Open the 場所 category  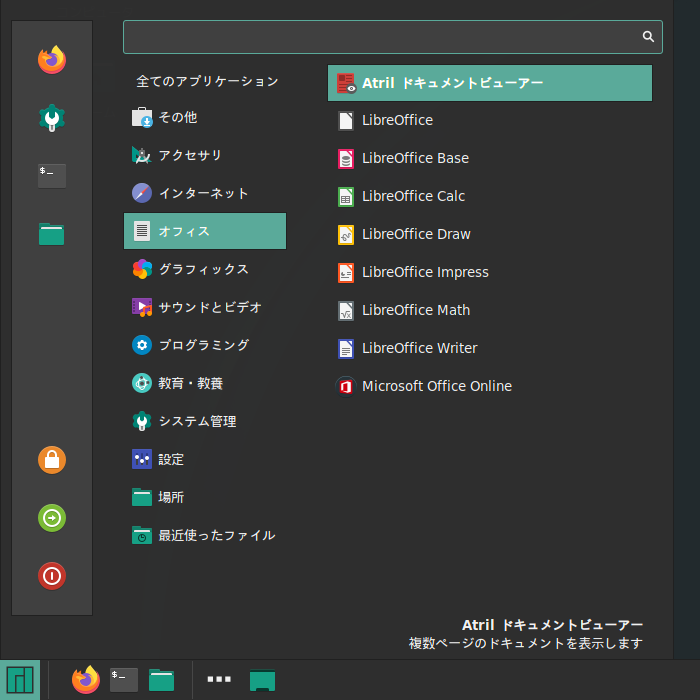point(205,497)
